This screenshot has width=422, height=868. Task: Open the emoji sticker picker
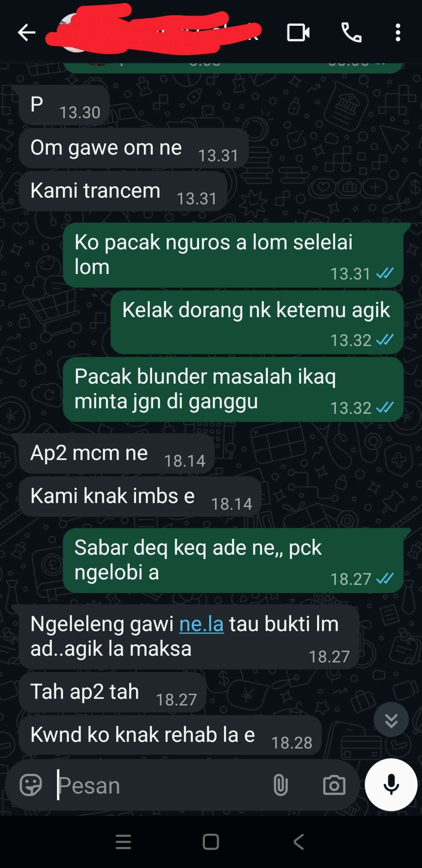pyautogui.click(x=31, y=785)
